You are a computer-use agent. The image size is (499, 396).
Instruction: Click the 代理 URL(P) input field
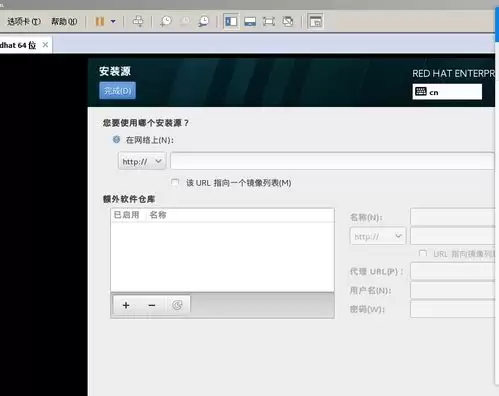click(453, 272)
